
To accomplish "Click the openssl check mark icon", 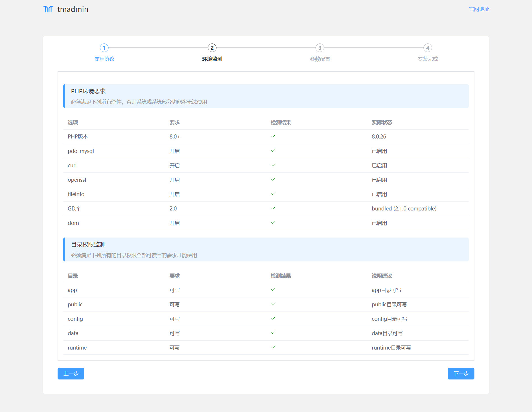I will (273, 179).
